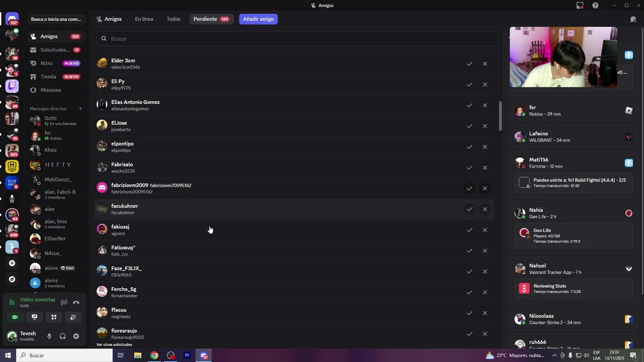This screenshot has height=362, width=644.
Task: Decline request from Elias Antonio Gomez
Action: [485, 106]
